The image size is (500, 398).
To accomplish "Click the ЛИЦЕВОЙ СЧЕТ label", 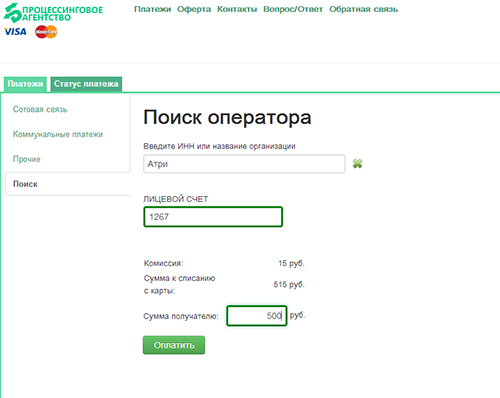I will (176, 199).
